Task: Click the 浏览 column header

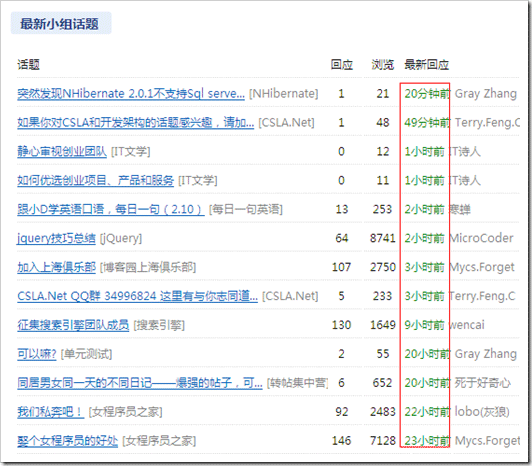Action: [x=382, y=64]
